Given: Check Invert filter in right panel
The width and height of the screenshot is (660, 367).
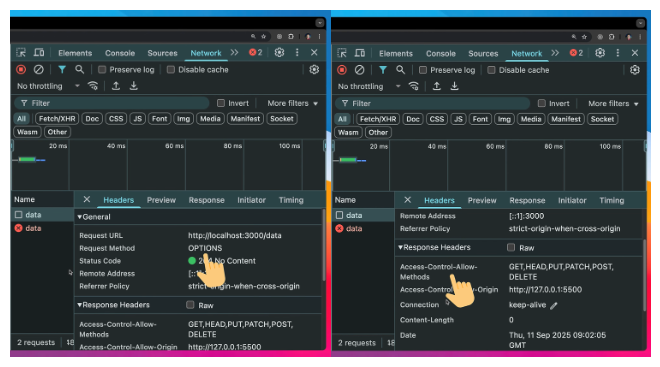Looking at the screenshot, I should 542,103.
